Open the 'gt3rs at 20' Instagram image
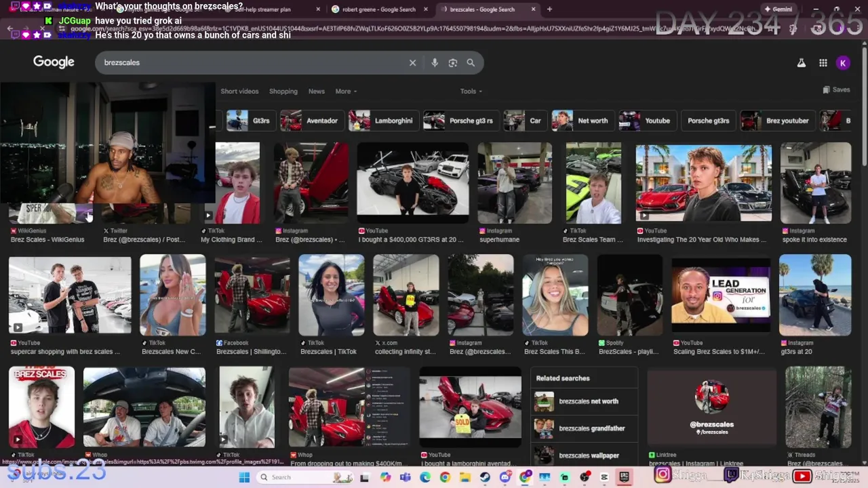Image resolution: width=868 pixels, height=488 pixels. point(815,296)
